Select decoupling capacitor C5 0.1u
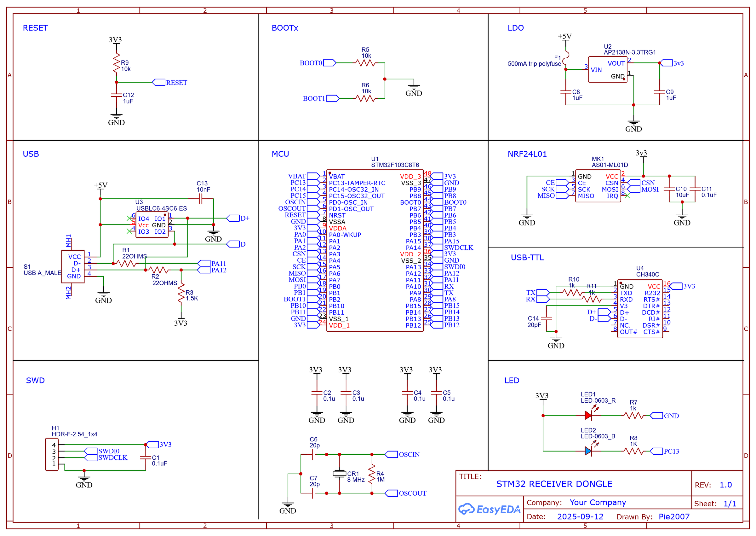 tap(436, 393)
